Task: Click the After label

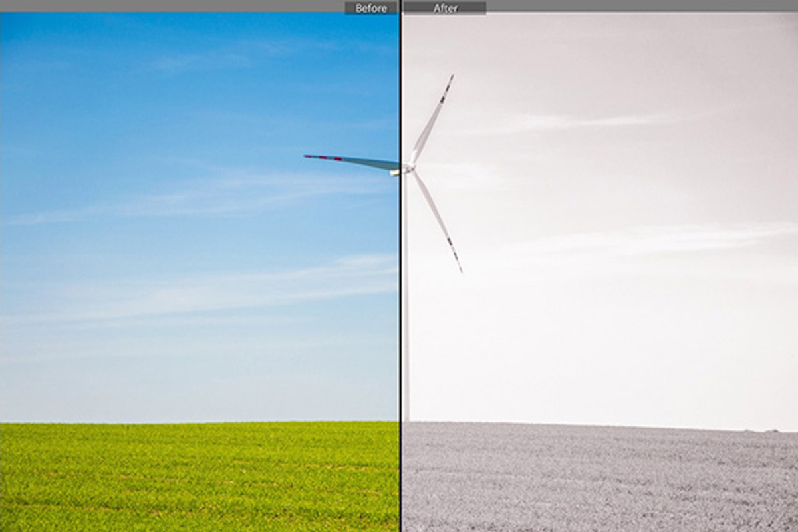Action: pyautogui.click(x=445, y=8)
